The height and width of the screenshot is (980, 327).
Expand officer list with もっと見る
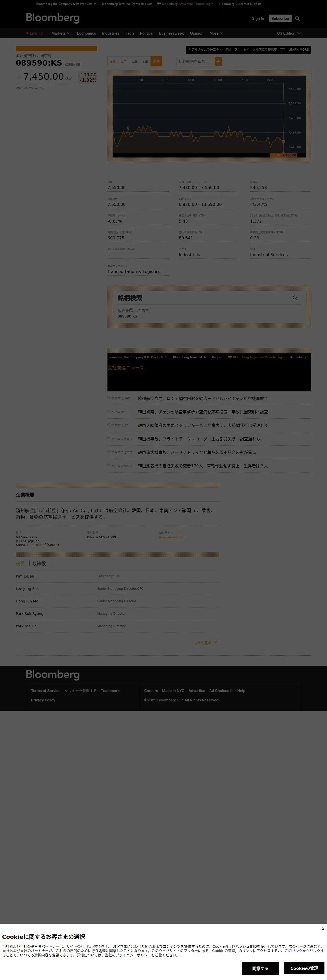coord(206,643)
